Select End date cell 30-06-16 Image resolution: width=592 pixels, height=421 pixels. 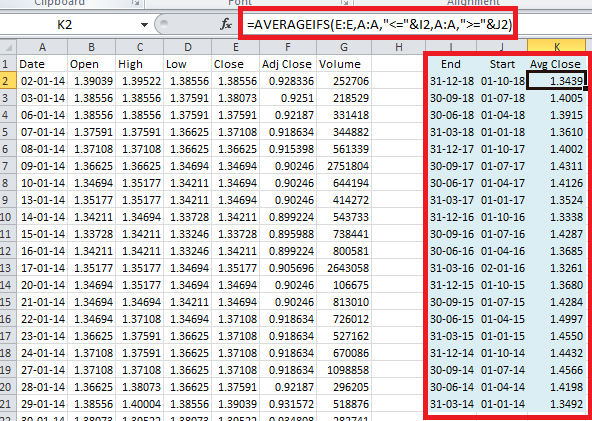451,251
